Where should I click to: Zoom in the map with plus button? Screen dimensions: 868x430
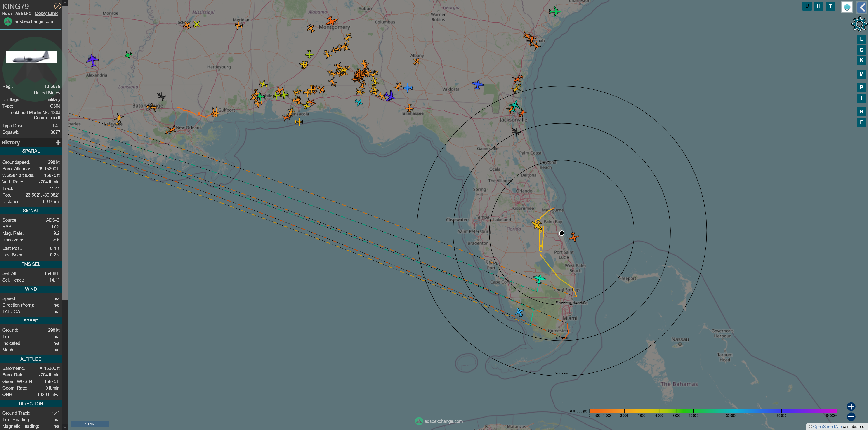[x=851, y=407]
